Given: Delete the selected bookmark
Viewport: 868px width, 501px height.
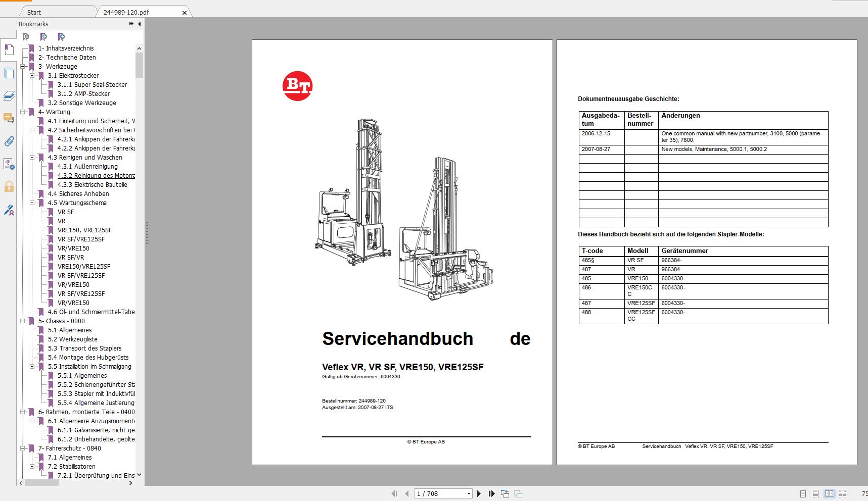Looking at the screenshot, I should pyautogui.click(x=25, y=37).
